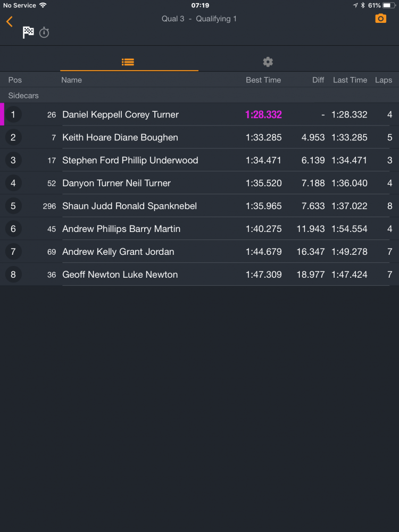Tap the Laps column header
399x532 pixels.
[x=383, y=80]
